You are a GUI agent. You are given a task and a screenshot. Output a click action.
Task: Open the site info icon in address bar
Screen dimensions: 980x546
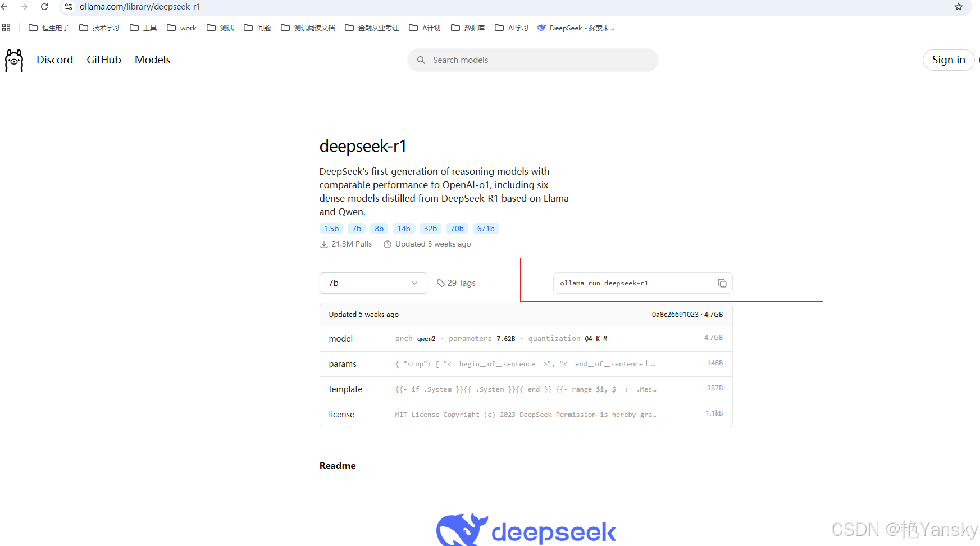coord(69,7)
